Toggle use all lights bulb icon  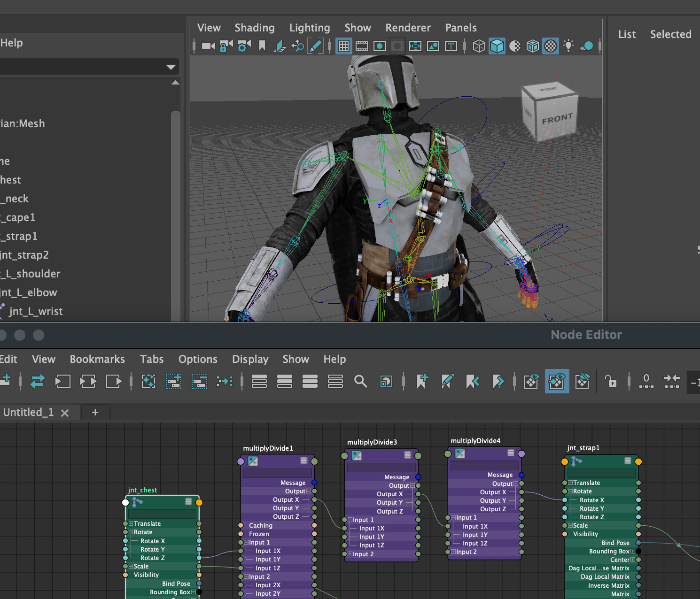pyautogui.click(x=568, y=46)
